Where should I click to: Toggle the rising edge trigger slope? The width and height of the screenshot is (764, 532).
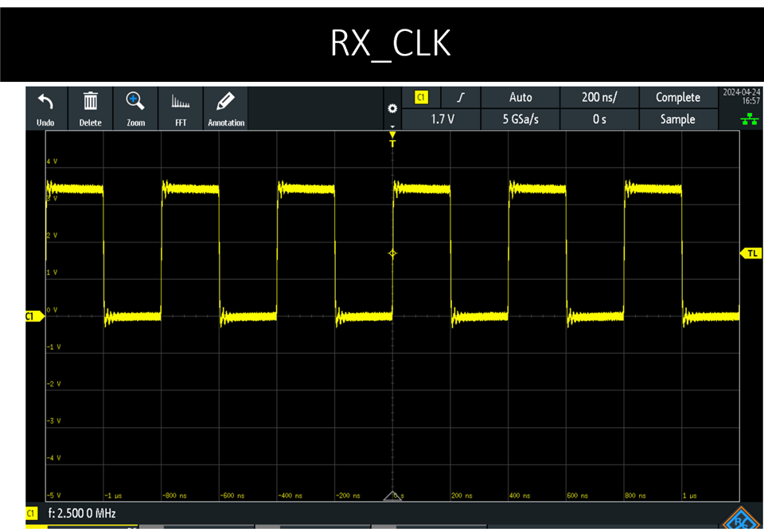tap(461, 97)
